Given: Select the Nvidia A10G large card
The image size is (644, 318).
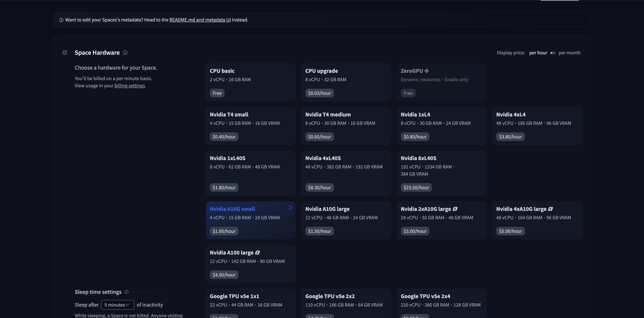Looking at the screenshot, I should [346, 220].
